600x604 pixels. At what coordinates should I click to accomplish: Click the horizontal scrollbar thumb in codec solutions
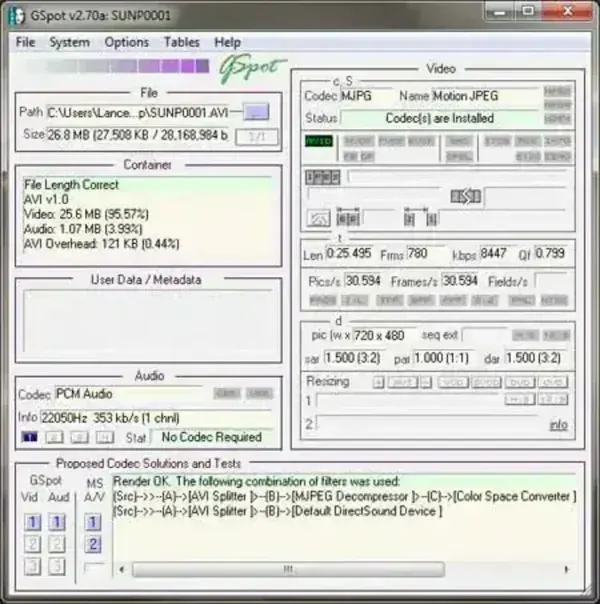coord(288,569)
